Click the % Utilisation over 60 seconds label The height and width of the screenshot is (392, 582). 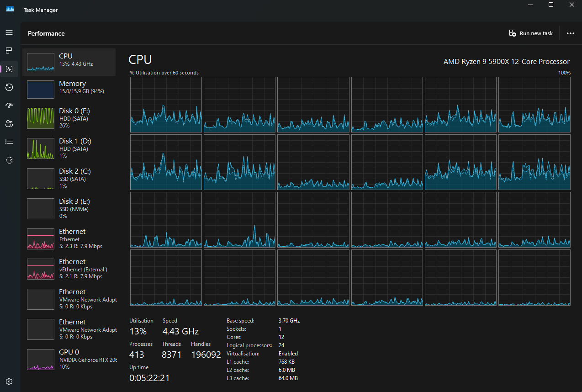pyautogui.click(x=164, y=73)
